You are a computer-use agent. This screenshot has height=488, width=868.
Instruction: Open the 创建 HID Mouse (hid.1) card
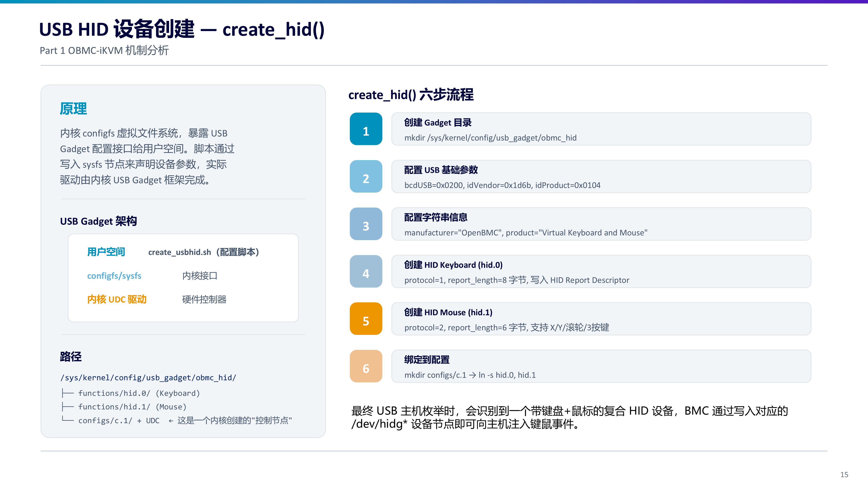(601, 319)
